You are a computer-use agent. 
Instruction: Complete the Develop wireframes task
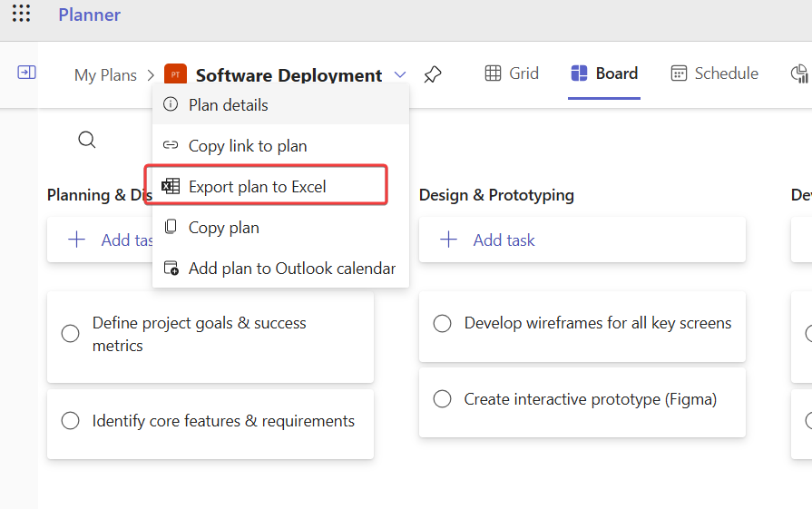(x=442, y=324)
